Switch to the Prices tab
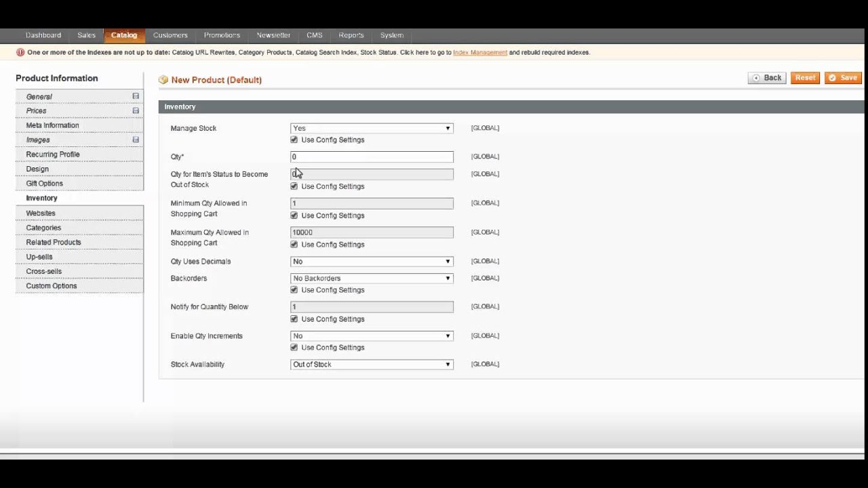 79,110
